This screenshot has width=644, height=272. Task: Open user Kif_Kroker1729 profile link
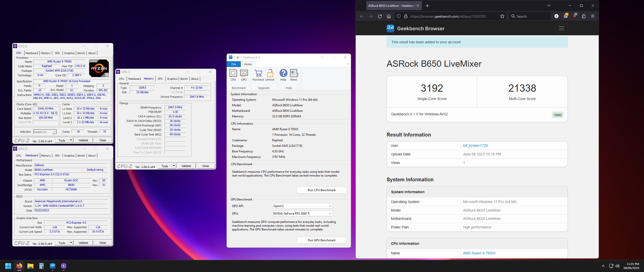(x=475, y=146)
